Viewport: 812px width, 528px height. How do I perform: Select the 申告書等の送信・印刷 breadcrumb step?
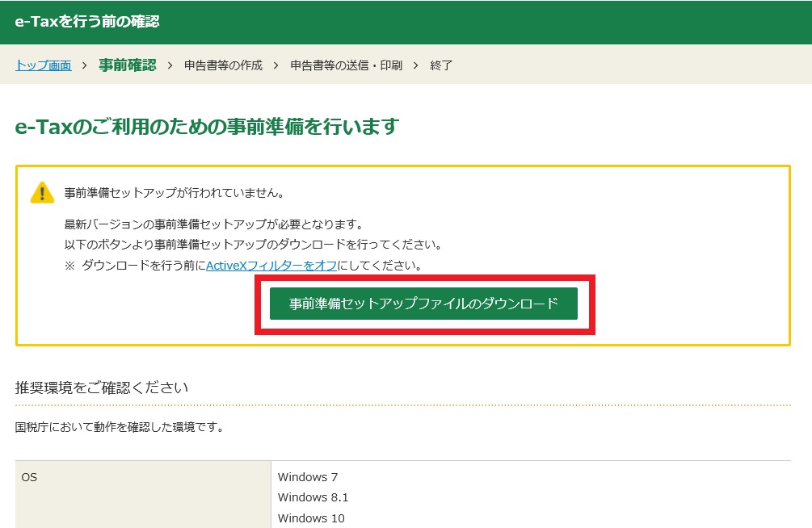point(346,65)
